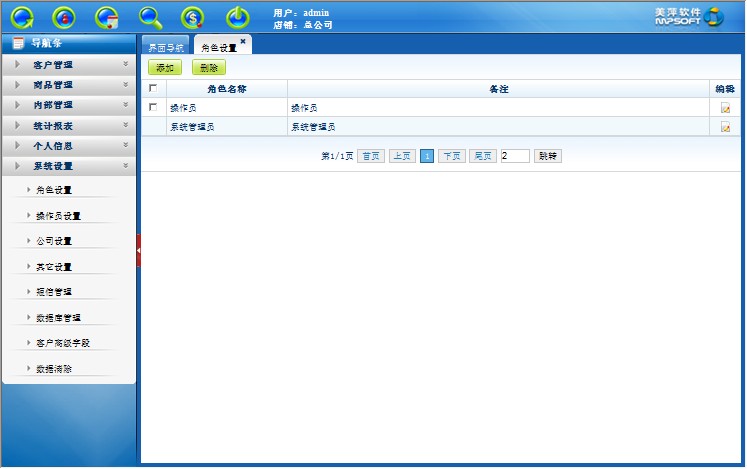Switch to the 界面导航 tab
The width and height of the screenshot is (747, 469).
pyautogui.click(x=165, y=47)
